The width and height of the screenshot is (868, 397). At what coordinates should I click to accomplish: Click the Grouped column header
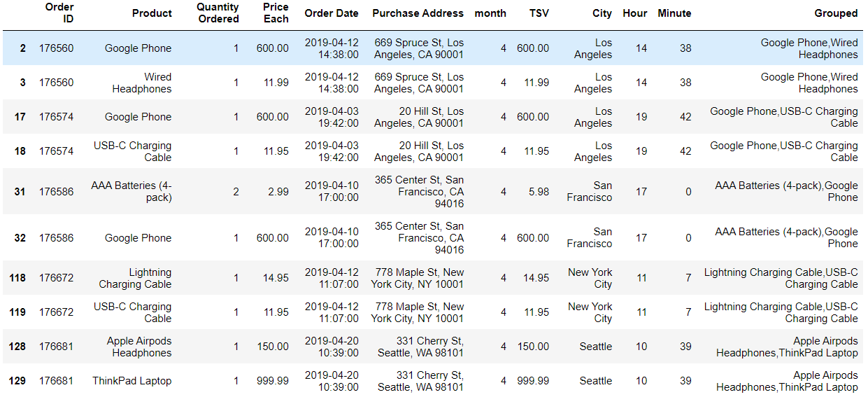click(836, 13)
